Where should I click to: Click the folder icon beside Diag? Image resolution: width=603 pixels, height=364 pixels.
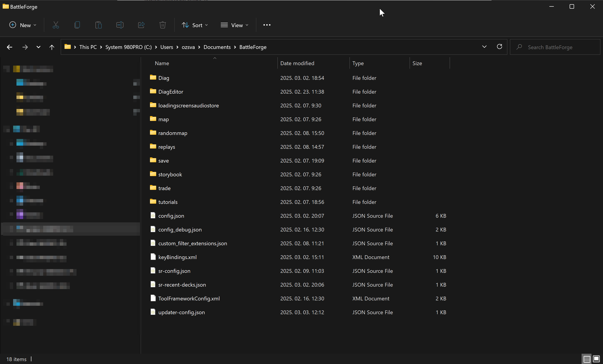153,78
